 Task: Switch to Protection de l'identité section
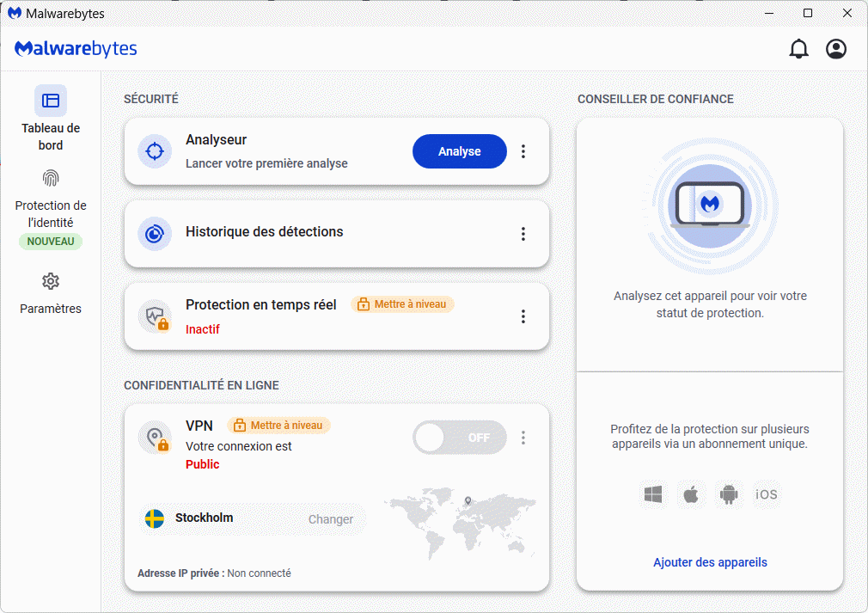(51, 208)
